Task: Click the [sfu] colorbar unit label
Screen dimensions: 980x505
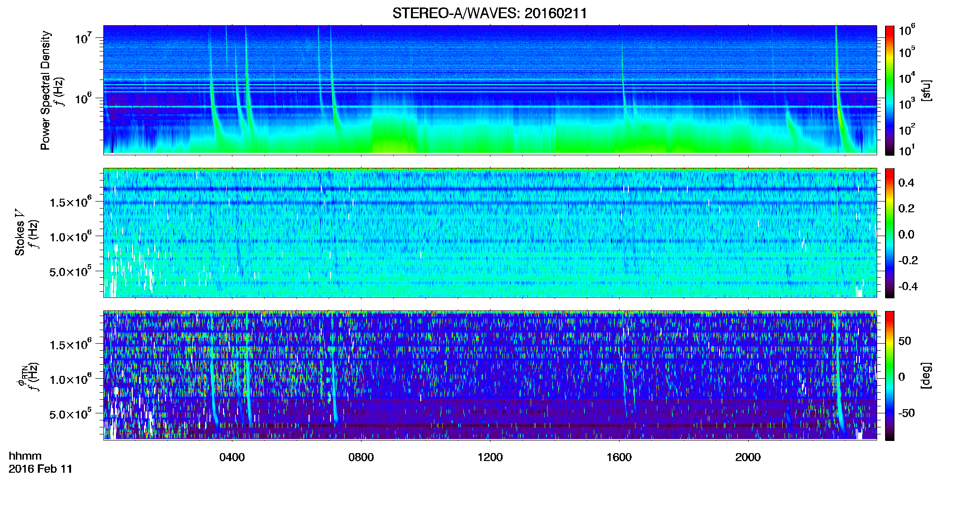Action: point(926,90)
